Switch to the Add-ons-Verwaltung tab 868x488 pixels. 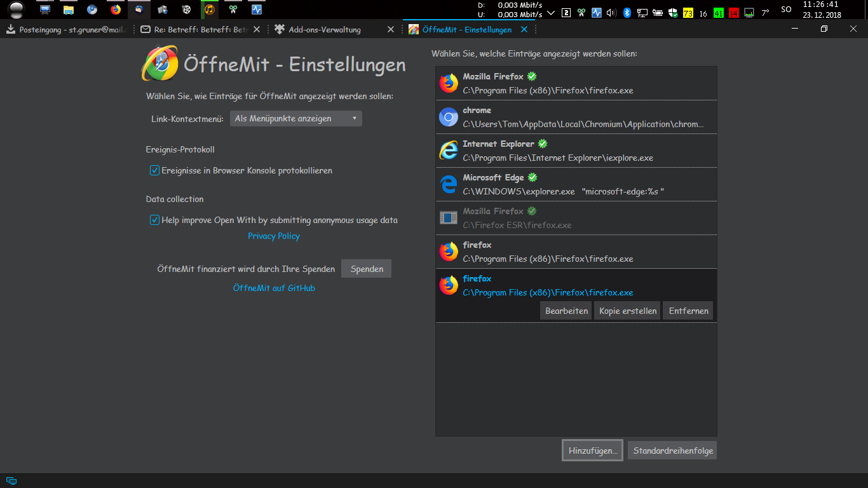(324, 29)
